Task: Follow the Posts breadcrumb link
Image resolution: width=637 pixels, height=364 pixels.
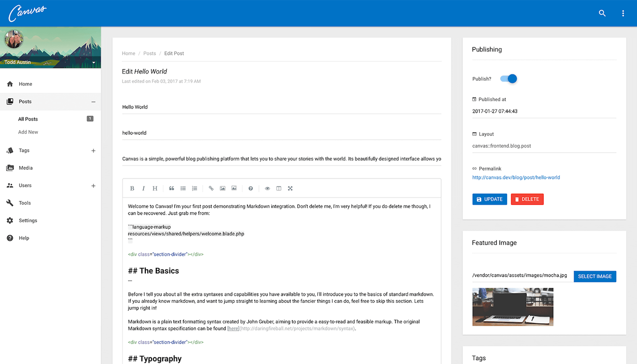Action: pyautogui.click(x=149, y=54)
